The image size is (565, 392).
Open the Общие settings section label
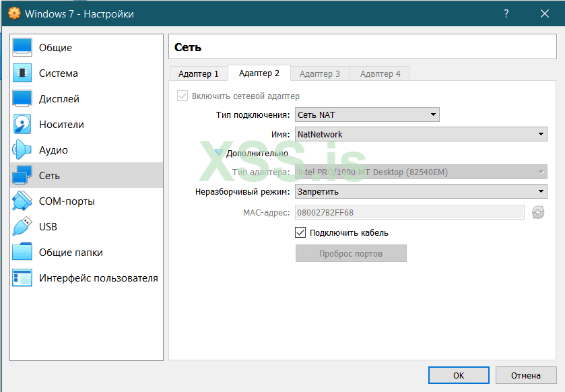55,48
